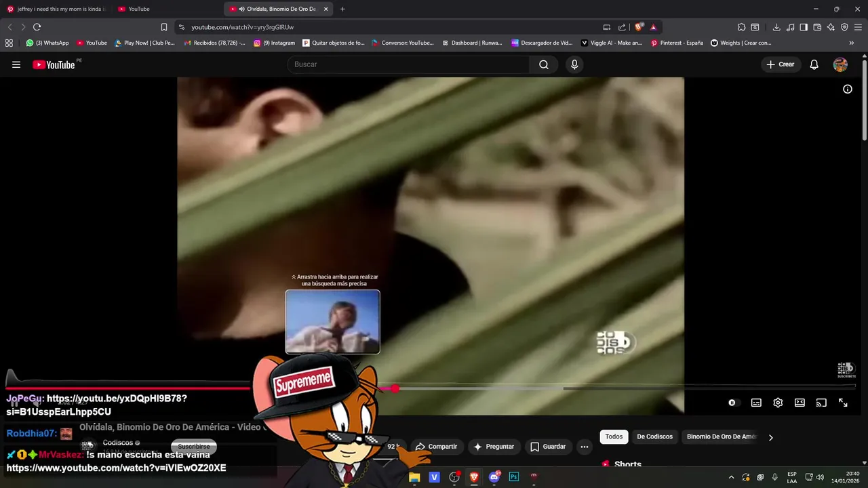Click the YouTube search field
Image resolution: width=868 pixels, height=488 pixels.
(x=408, y=64)
